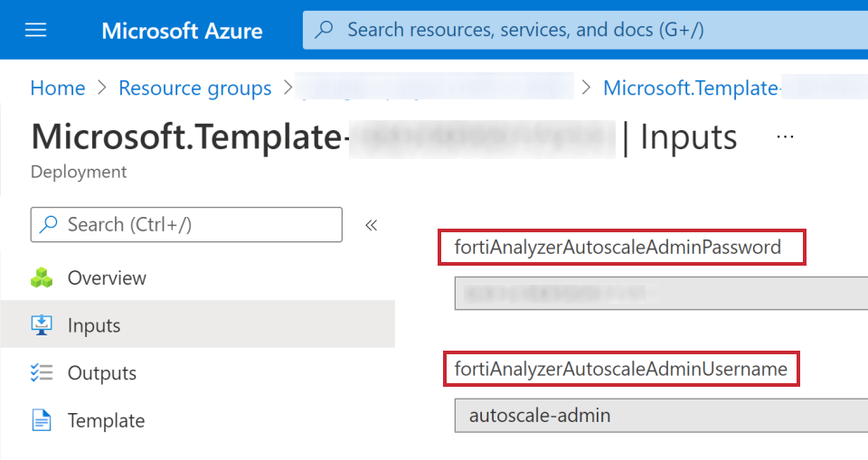Click the blurred admin password value field
Viewport: 868px width, 460px height.
tap(660, 294)
